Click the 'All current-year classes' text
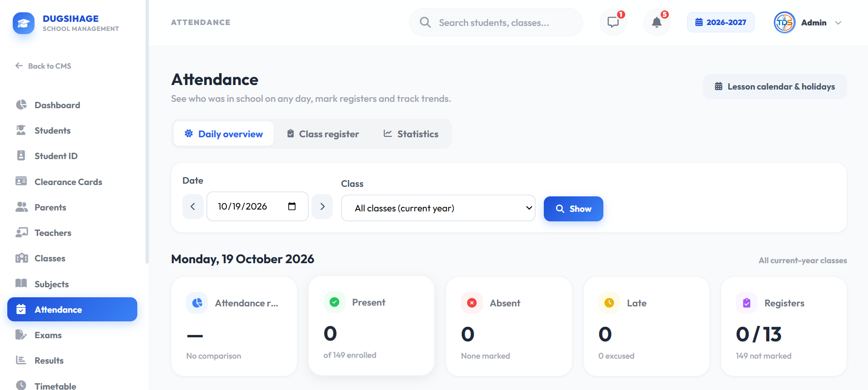This screenshot has height=390, width=868. (x=803, y=260)
